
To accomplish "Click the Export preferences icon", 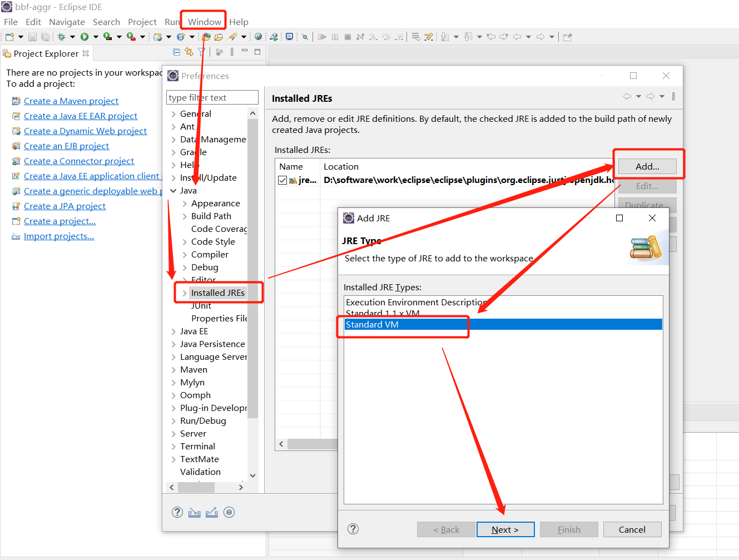I will (212, 512).
